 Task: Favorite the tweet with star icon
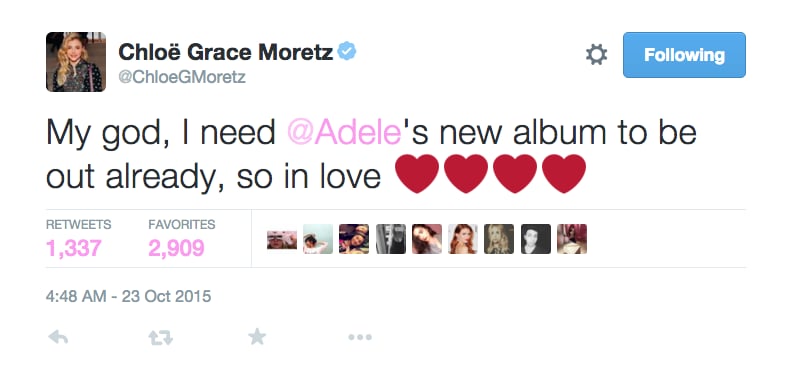pos(257,337)
